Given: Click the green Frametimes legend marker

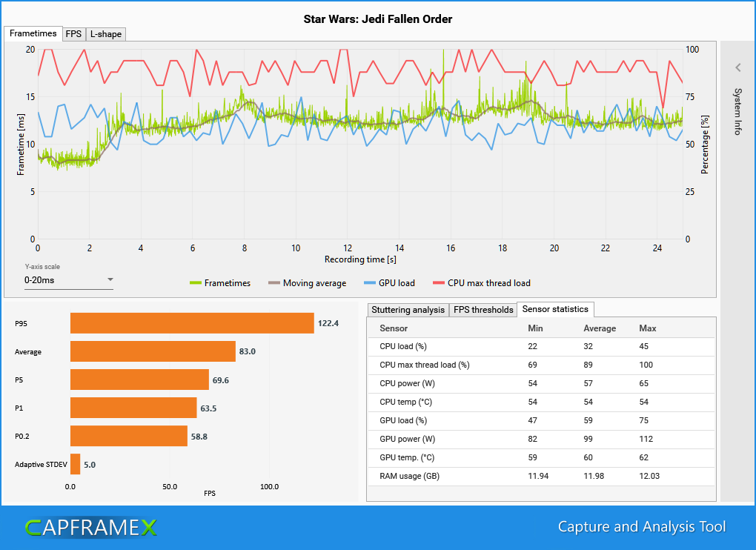Looking at the screenshot, I should [x=196, y=283].
